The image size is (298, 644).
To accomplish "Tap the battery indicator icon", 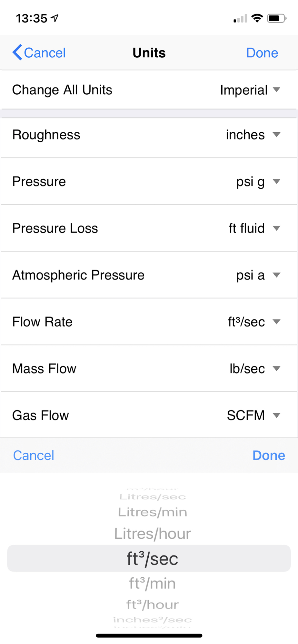I will (276, 18).
